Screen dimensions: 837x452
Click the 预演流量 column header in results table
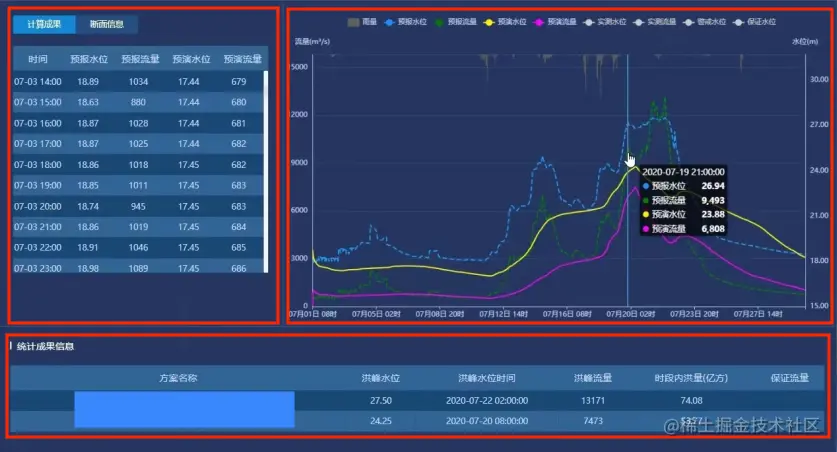[242, 59]
